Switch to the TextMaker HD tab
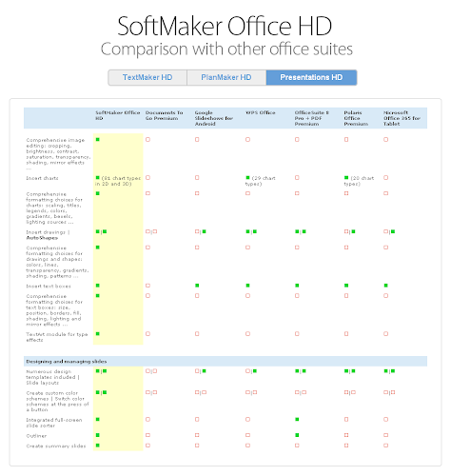This screenshot has height=476, width=451. pos(147,77)
